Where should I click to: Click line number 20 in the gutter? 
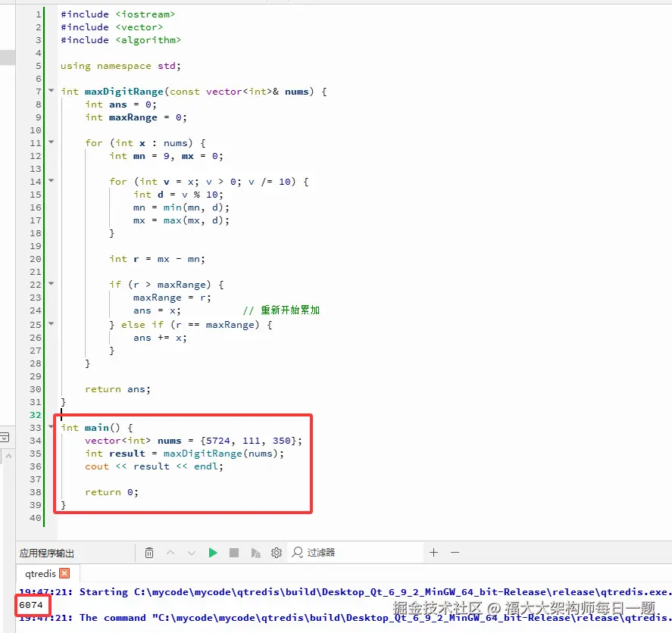[35, 259]
